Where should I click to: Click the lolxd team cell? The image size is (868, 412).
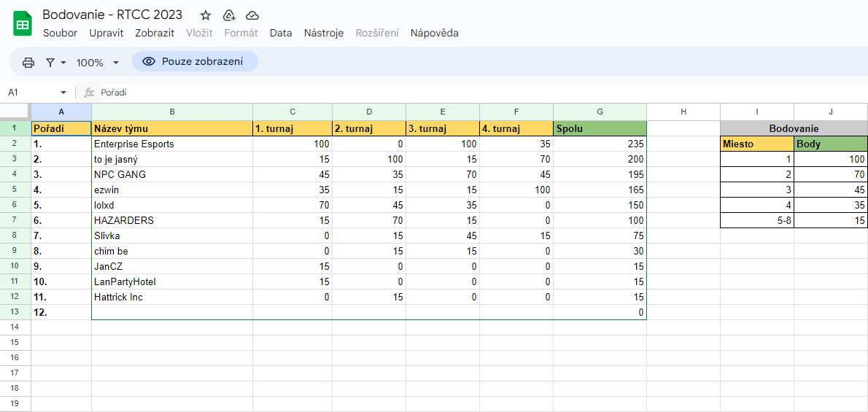coord(172,205)
